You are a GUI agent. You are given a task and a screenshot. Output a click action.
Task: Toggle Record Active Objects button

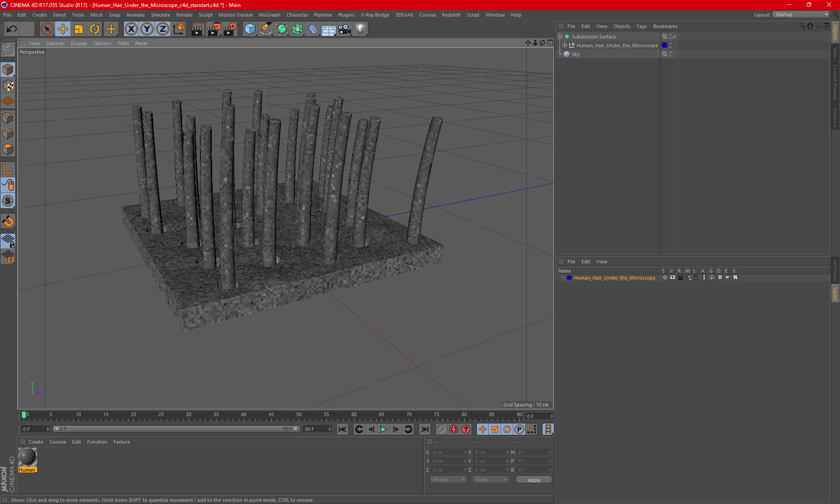click(x=441, y=429)
